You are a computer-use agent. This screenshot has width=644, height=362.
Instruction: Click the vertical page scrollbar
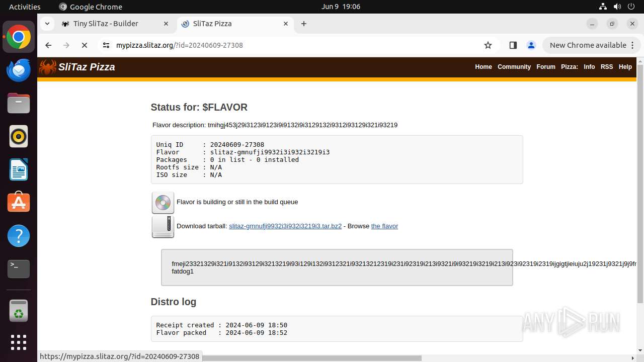click(x=640, y=184)
